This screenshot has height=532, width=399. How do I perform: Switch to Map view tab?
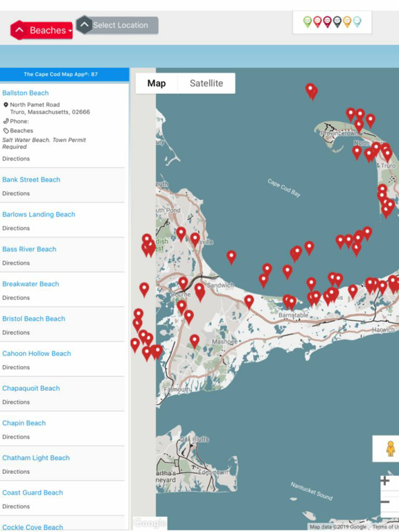(157, 83)
